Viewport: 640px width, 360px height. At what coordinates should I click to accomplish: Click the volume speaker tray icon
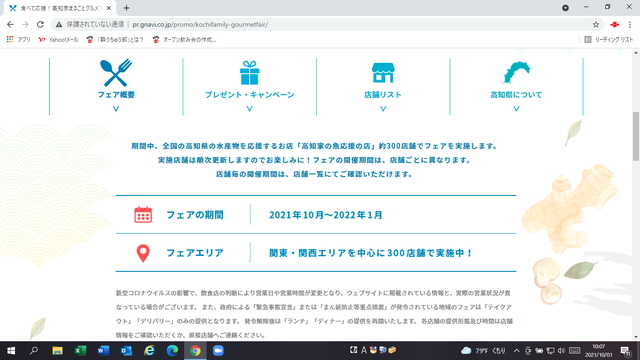point(561,351)
